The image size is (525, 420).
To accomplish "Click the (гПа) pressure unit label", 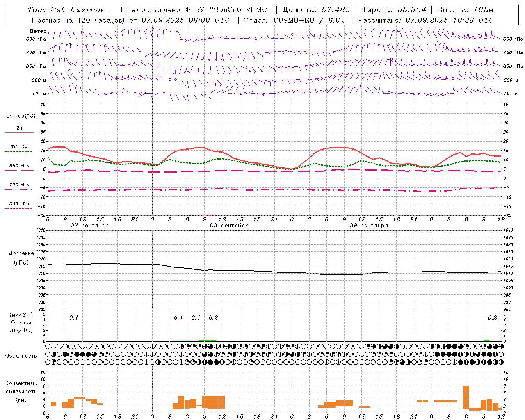I will click(21, 263).
